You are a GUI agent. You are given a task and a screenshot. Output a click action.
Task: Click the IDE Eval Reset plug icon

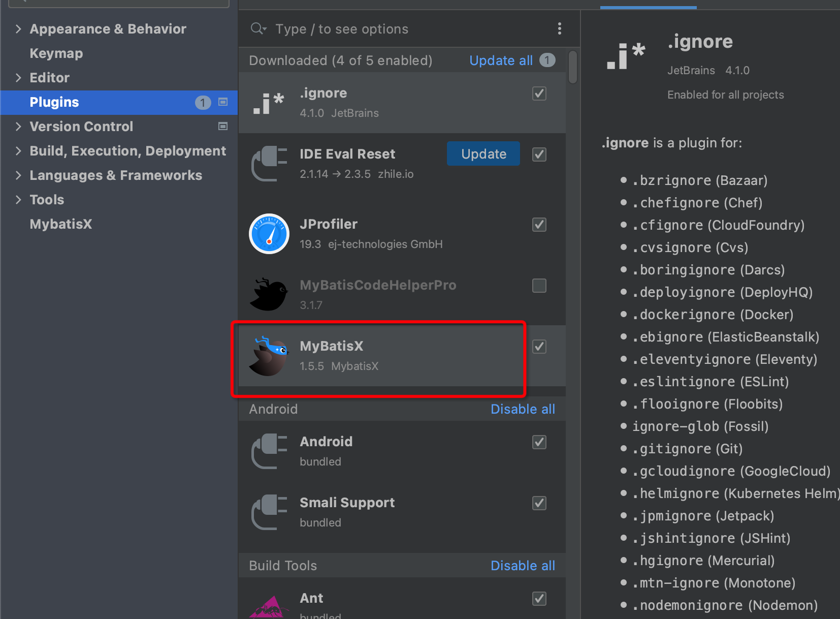(269, 164)
